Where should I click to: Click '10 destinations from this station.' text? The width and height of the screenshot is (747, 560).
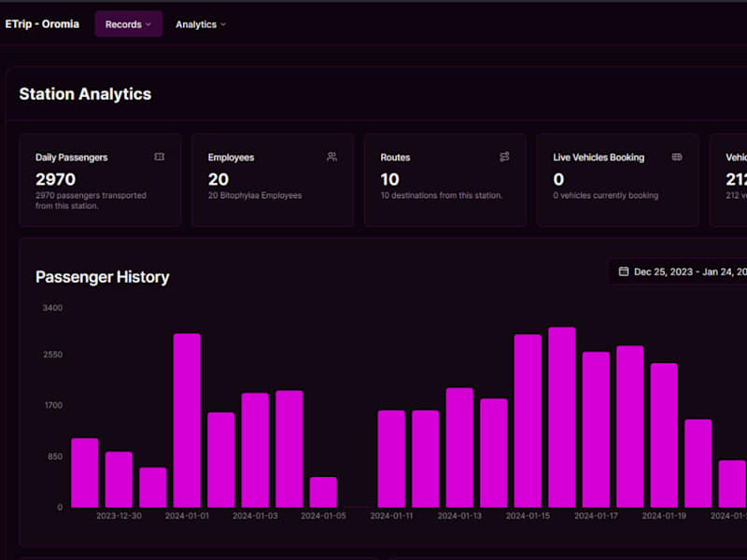[441, 195]
